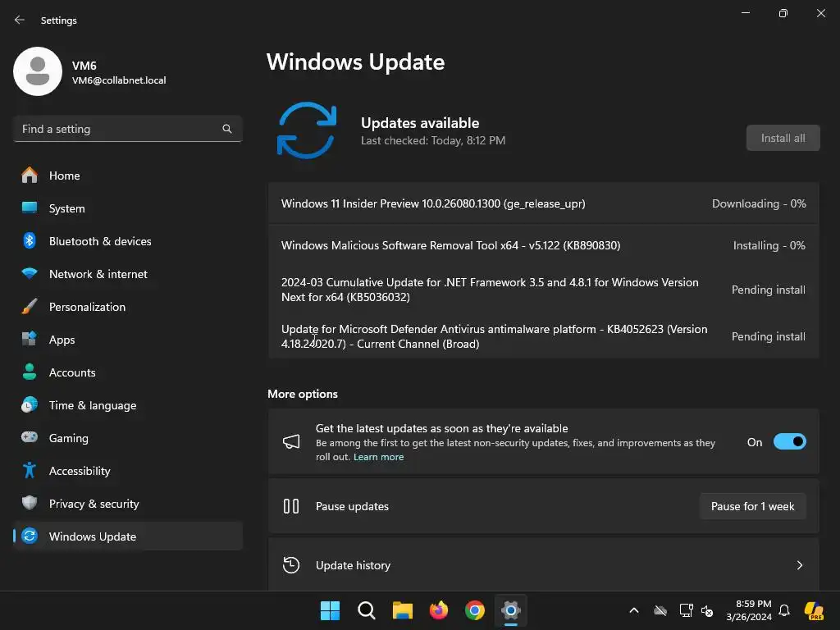Open Personalization settings
The height and width of the screenshot is (630, 840).
tap(128, 307)
